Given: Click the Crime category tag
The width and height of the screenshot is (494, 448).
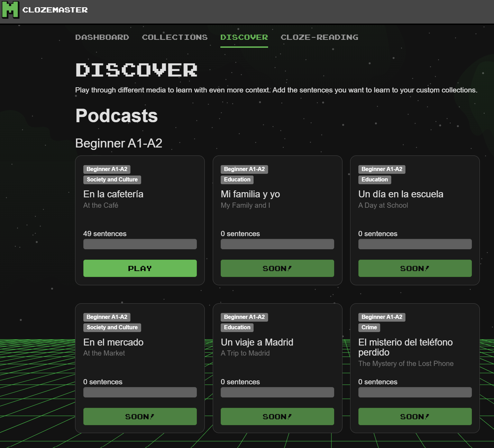Looking at the screenshot, I should 369,328.
